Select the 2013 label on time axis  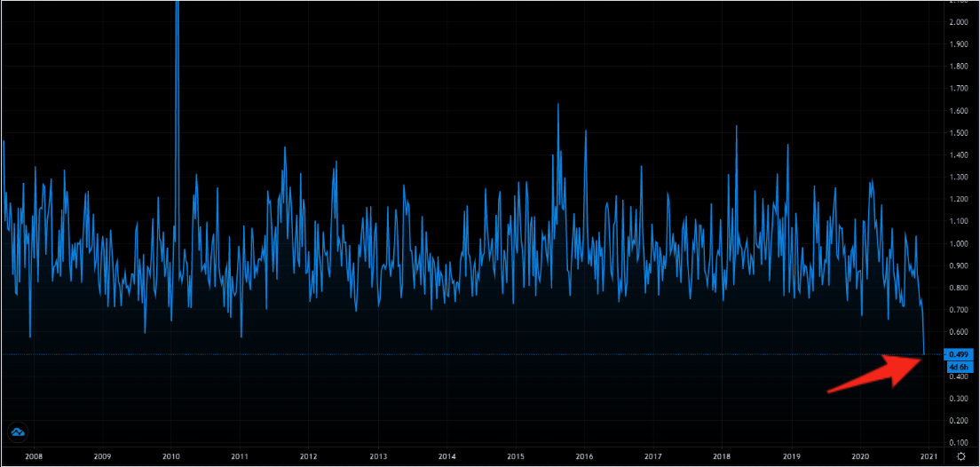coord(377,457)
